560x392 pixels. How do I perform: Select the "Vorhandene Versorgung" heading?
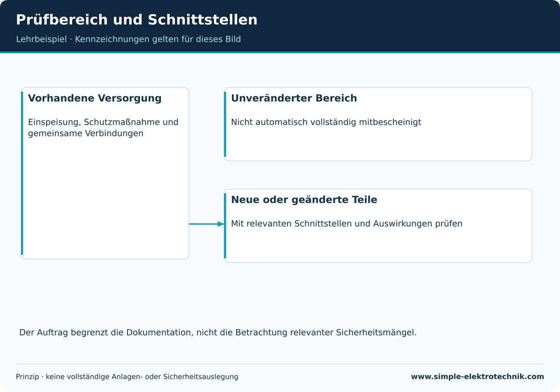coord(95,98)
